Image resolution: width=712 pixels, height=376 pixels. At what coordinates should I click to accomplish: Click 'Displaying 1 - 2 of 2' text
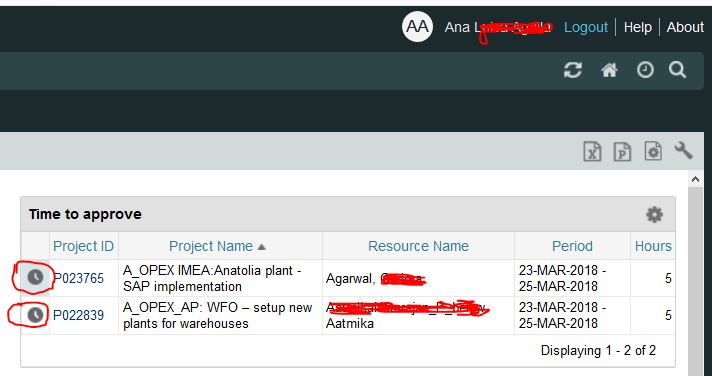coord(598,351)
